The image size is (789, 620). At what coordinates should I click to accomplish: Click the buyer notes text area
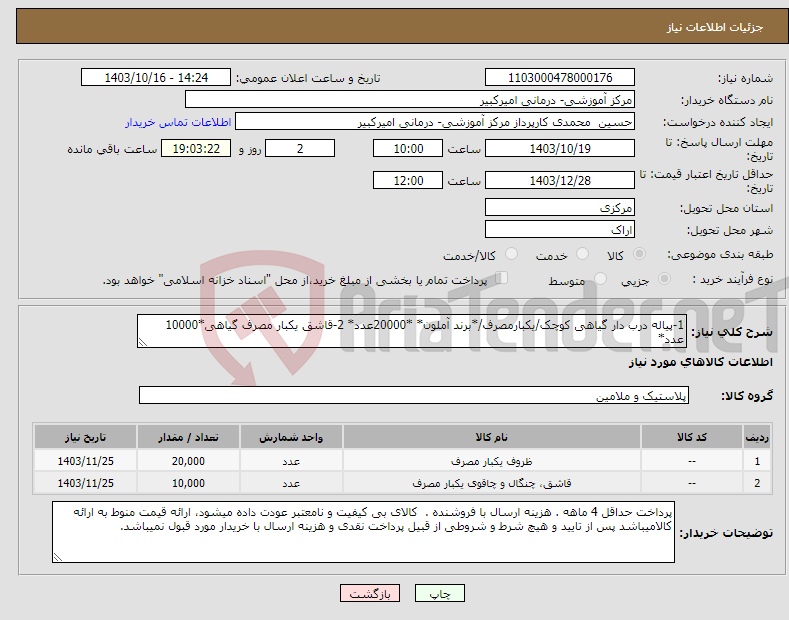pyautogui.click(x=363, y=532)
